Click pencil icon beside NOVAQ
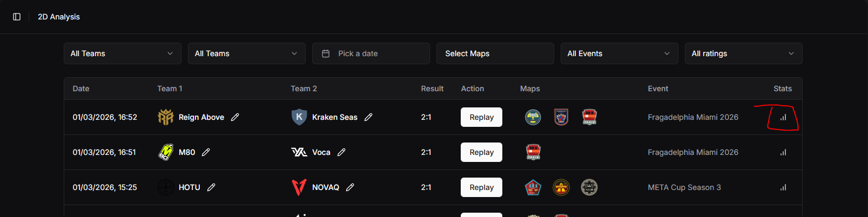868x217 pixels. (x=350, y=187)
